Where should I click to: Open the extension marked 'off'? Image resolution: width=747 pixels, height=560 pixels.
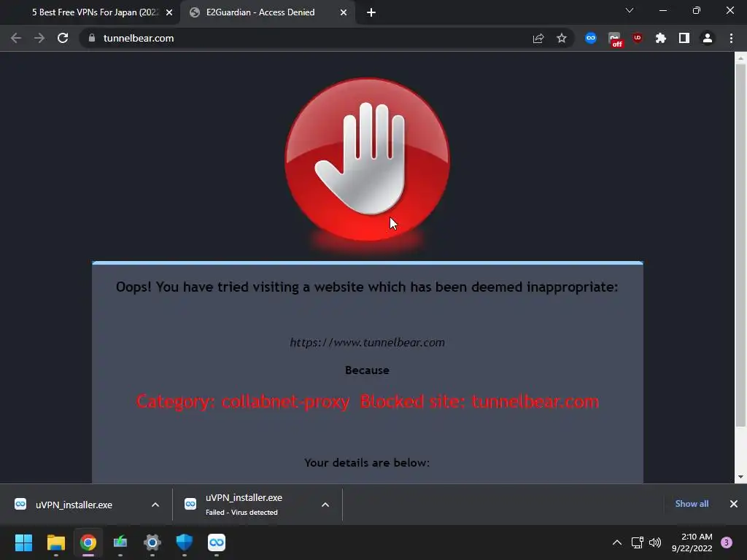point(615,39)
